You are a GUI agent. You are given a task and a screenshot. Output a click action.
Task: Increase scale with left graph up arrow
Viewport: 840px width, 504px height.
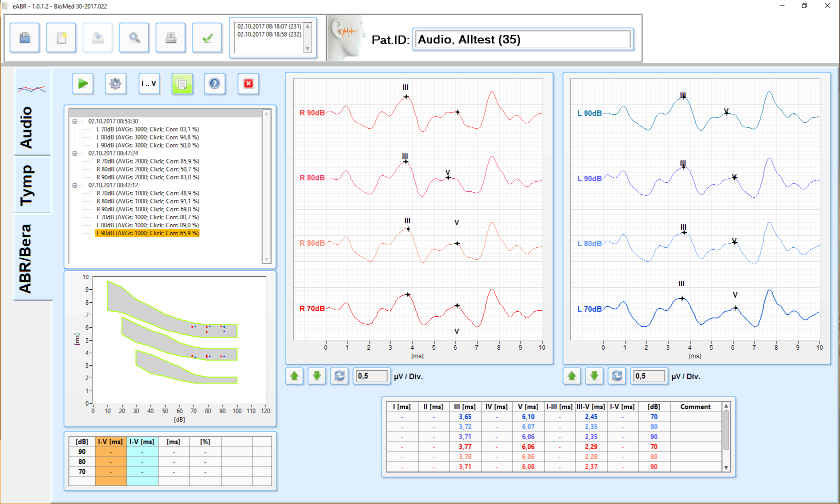tap(294, 376)
